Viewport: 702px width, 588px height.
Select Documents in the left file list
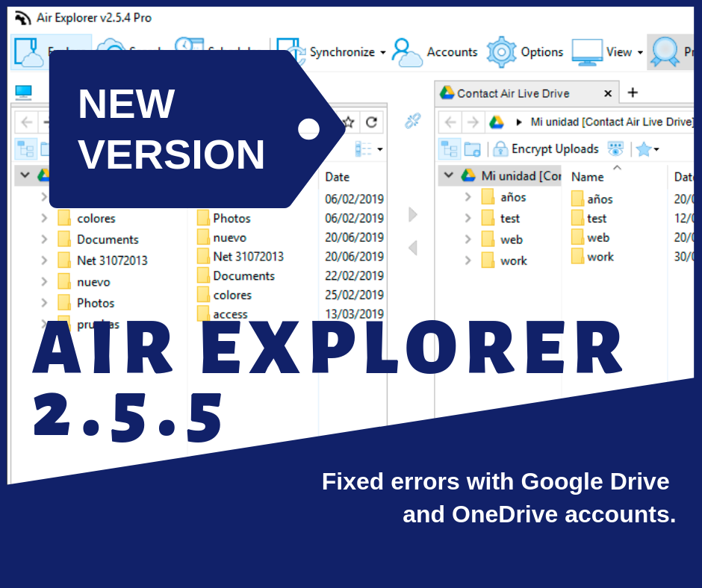point(236,276)
